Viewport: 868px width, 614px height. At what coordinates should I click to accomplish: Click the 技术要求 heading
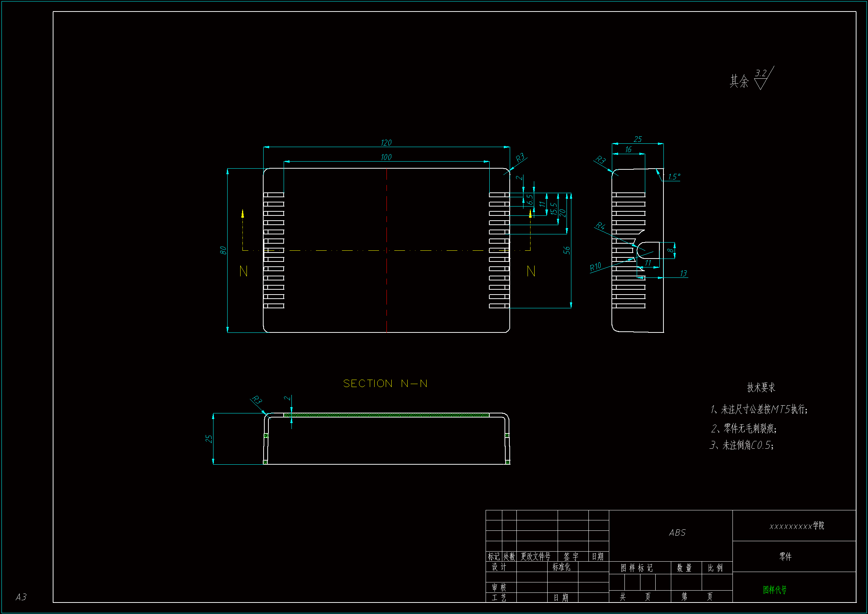coord(761,387)
